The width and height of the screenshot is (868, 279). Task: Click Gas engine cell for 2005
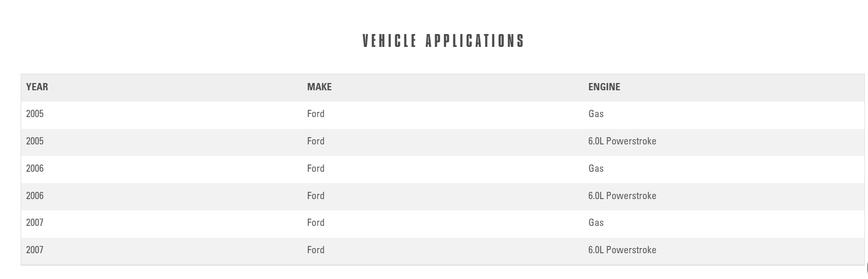[x=595, y=114]
